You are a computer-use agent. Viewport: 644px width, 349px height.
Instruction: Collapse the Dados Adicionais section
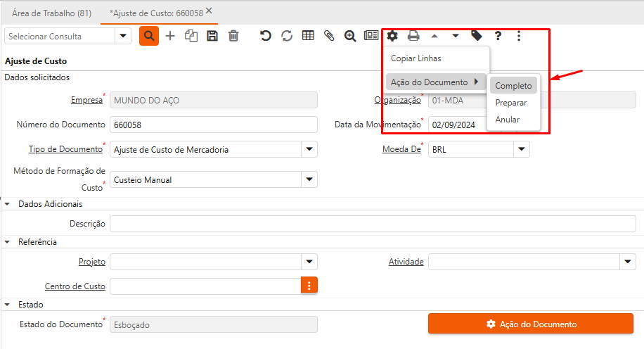[x=8, y=204]
